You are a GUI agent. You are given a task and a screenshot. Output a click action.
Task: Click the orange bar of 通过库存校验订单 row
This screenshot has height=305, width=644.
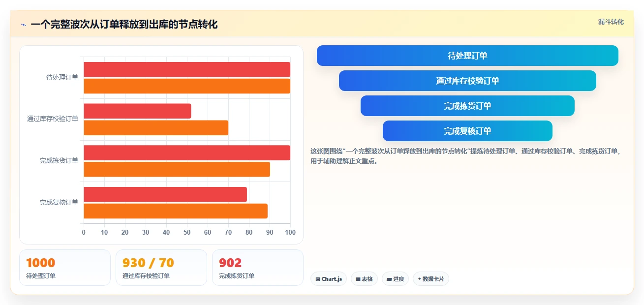coord(156,128)
